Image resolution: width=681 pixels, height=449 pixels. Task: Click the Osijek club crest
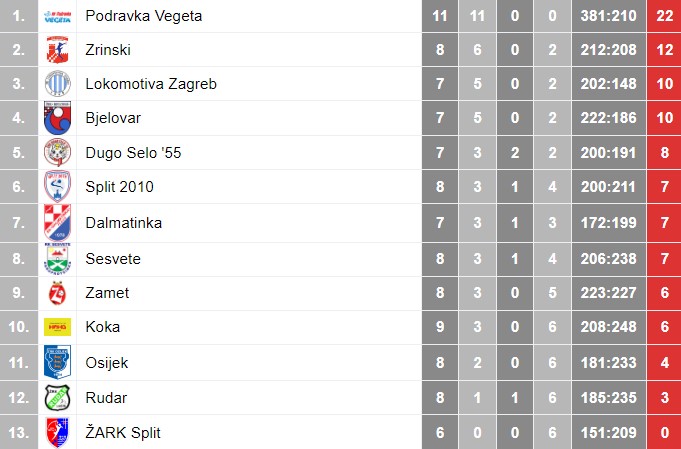click(57, 362)
